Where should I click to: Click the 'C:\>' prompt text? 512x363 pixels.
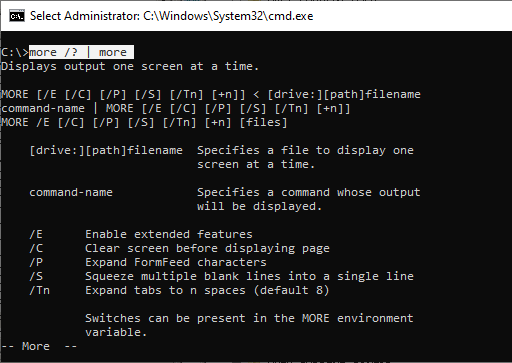(x=15, y=52)
